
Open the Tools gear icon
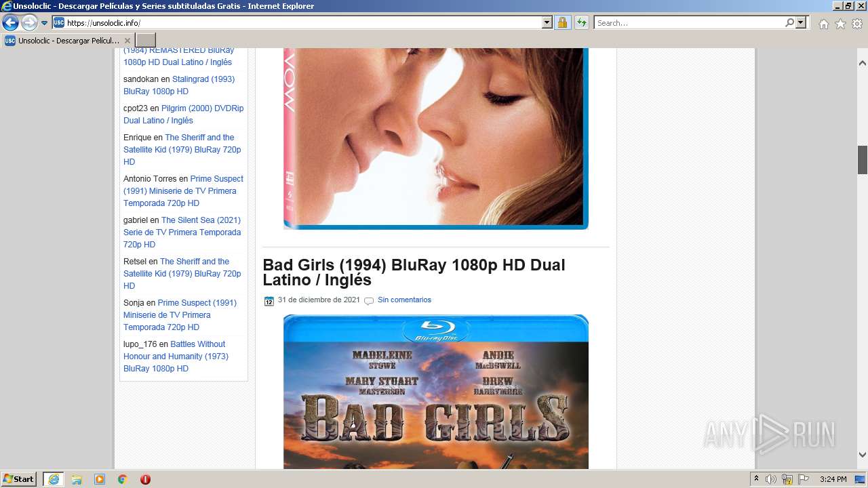(x=857, y=24)
